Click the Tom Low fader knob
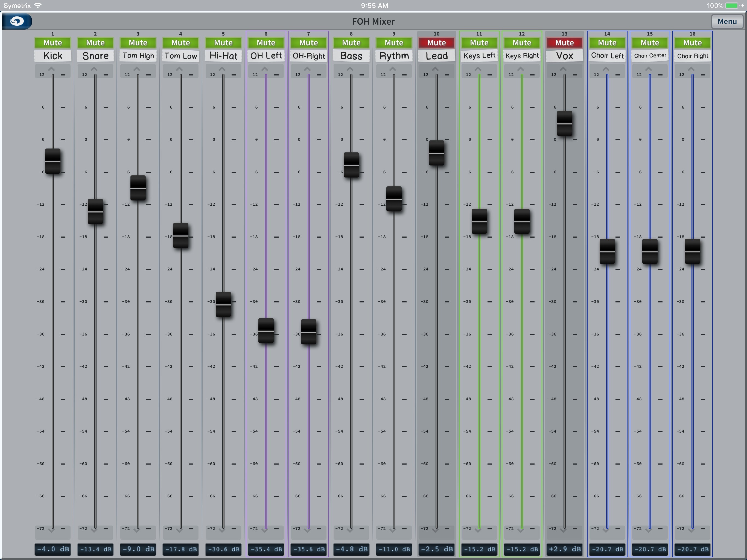The image size is (747, 560). point(181,235)
